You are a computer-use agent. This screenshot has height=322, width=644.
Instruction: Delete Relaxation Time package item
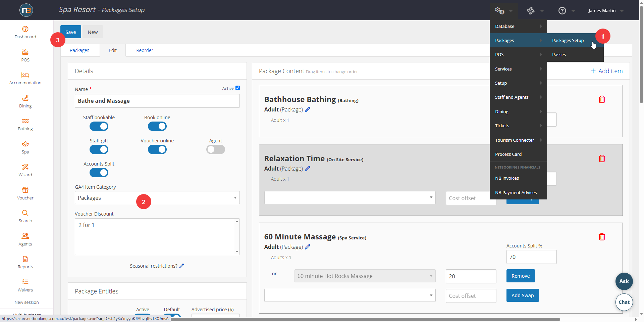pos(602,158)
